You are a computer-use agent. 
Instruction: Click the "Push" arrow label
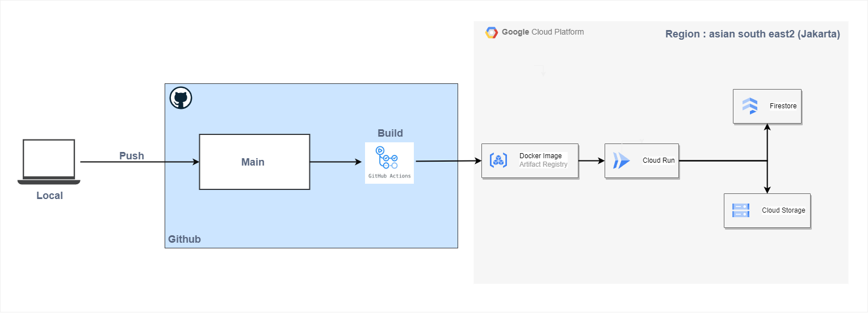coord(132,156)
